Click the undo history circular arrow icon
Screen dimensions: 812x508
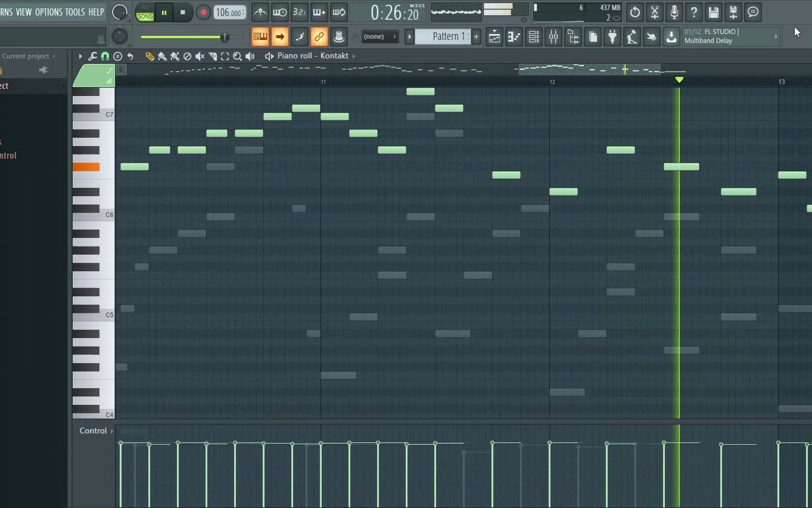click(x=635, y=12)
